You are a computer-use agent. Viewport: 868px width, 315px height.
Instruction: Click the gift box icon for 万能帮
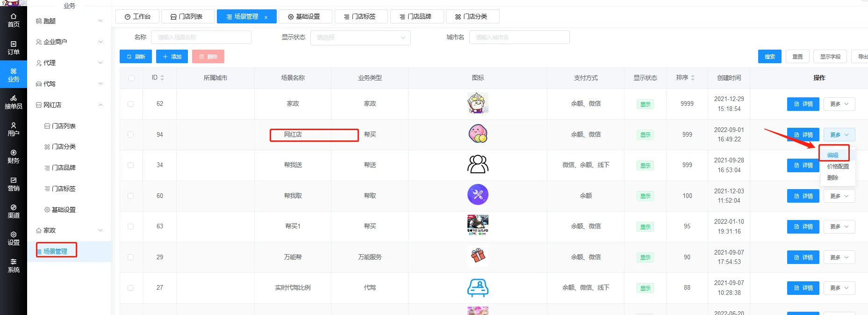click(x=478, y=256)
